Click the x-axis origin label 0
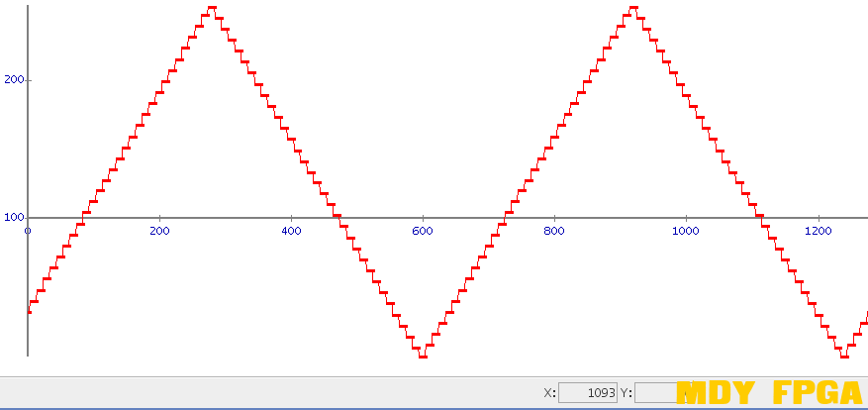This screenshot has width=868, height=410. (x=27, y=231)
